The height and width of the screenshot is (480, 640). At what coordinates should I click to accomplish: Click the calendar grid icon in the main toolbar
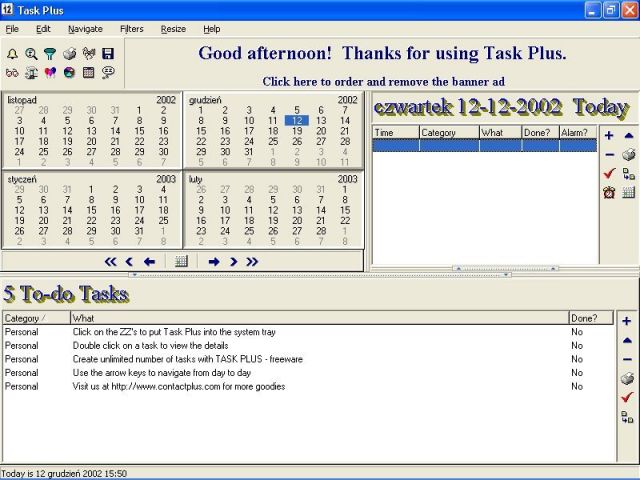(x=89, y=73)
